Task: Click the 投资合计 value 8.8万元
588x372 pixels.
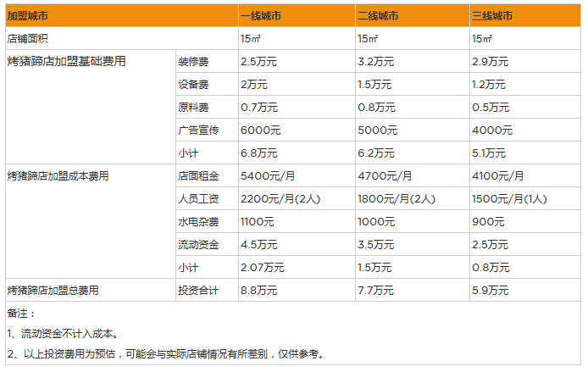Action: pos(259,291)
